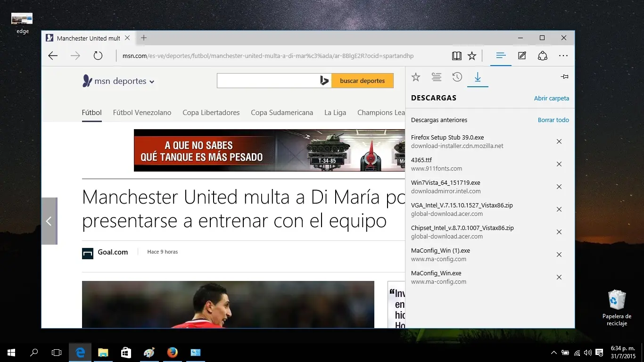
Task: Switch to Reading view book icon
Action: coord(456,56)
